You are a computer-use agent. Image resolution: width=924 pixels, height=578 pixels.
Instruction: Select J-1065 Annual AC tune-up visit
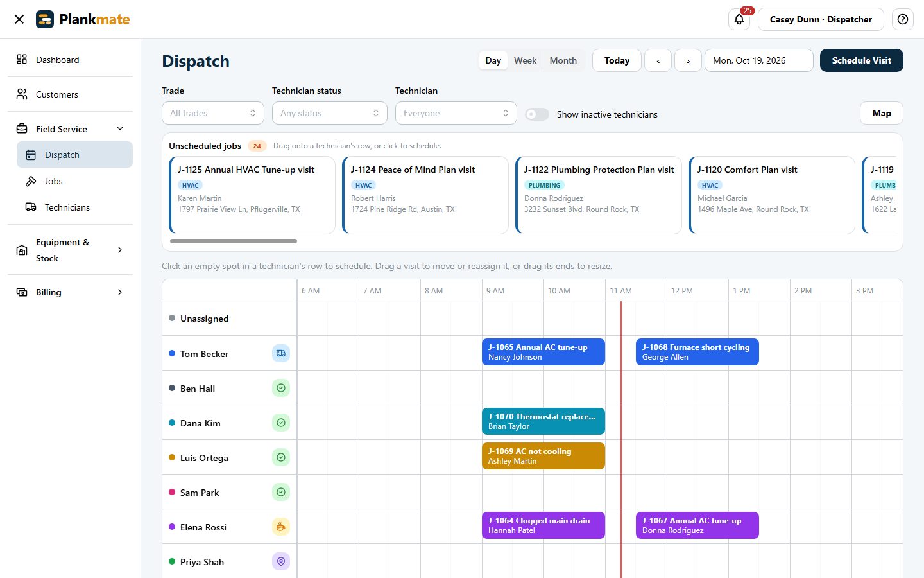pos(543,352)
